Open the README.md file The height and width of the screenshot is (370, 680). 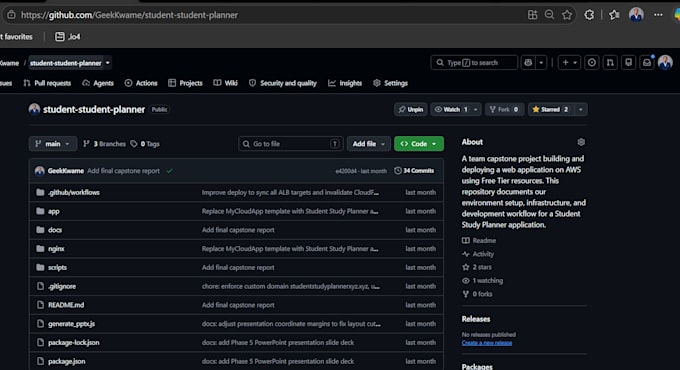click(66, 305)
